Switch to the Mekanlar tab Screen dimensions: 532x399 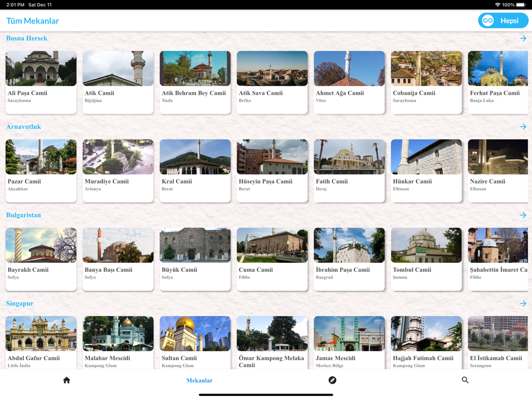pos(199,380)
